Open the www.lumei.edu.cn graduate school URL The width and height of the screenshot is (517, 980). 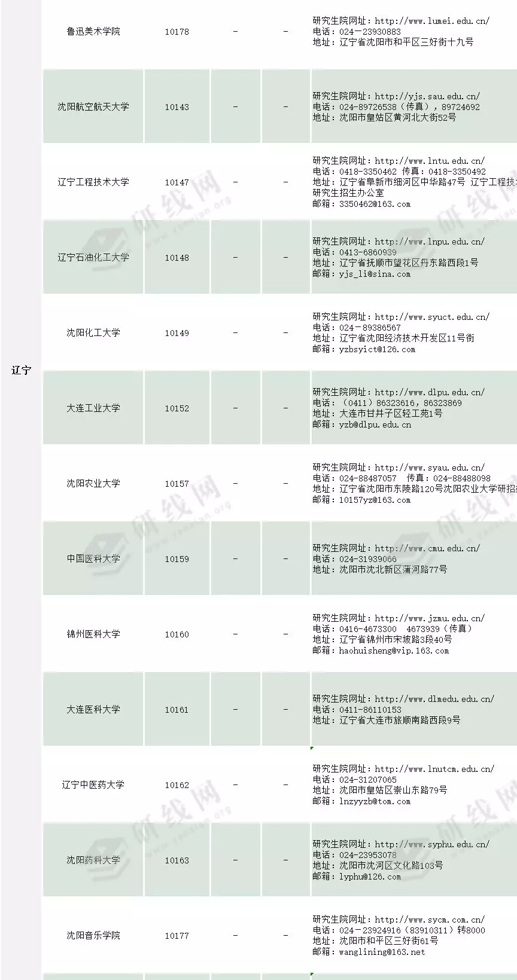click(x=432, y=21)
